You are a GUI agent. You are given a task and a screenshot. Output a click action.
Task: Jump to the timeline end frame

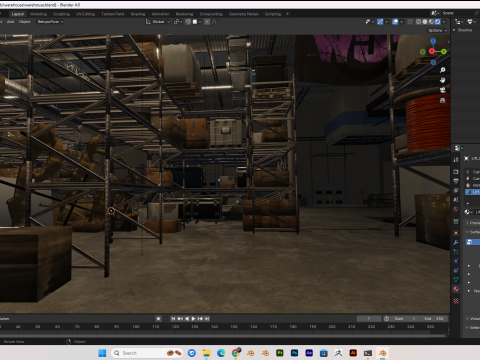click(207, 319)
